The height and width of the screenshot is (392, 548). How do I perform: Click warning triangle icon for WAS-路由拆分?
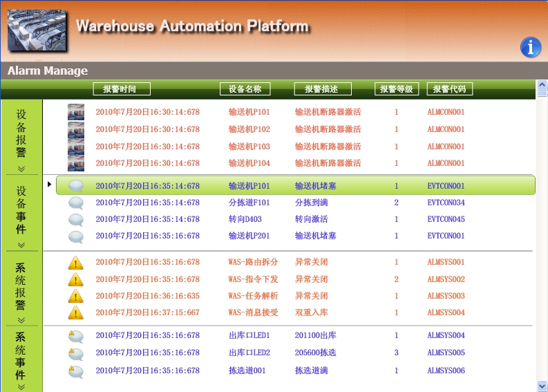coord(76,263)
